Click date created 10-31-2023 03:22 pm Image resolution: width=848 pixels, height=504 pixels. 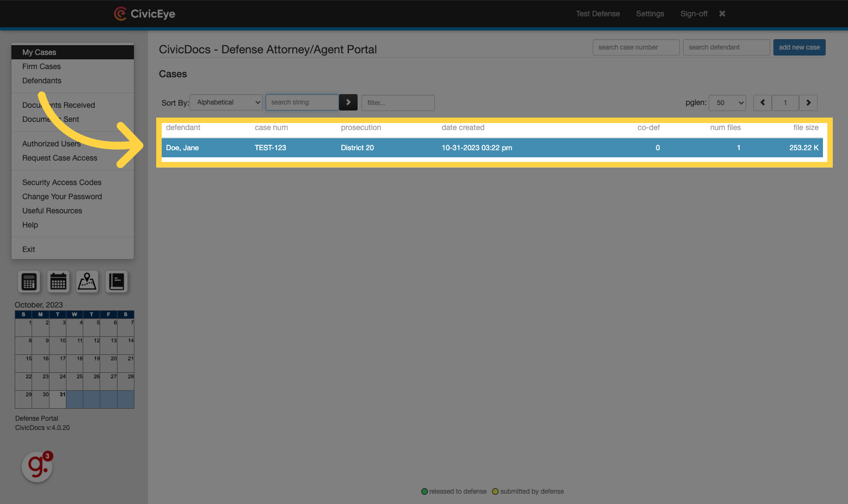[477, 147]
